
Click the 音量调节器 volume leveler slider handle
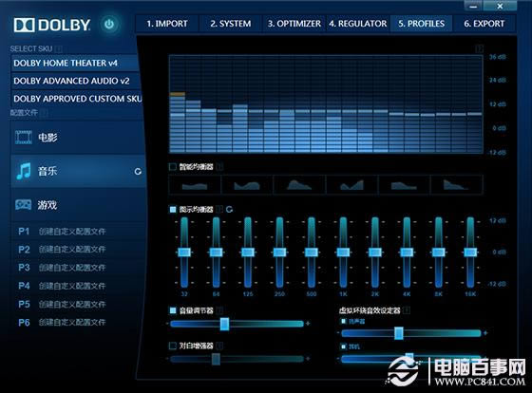pyautogui.click(x=224, y=324)
